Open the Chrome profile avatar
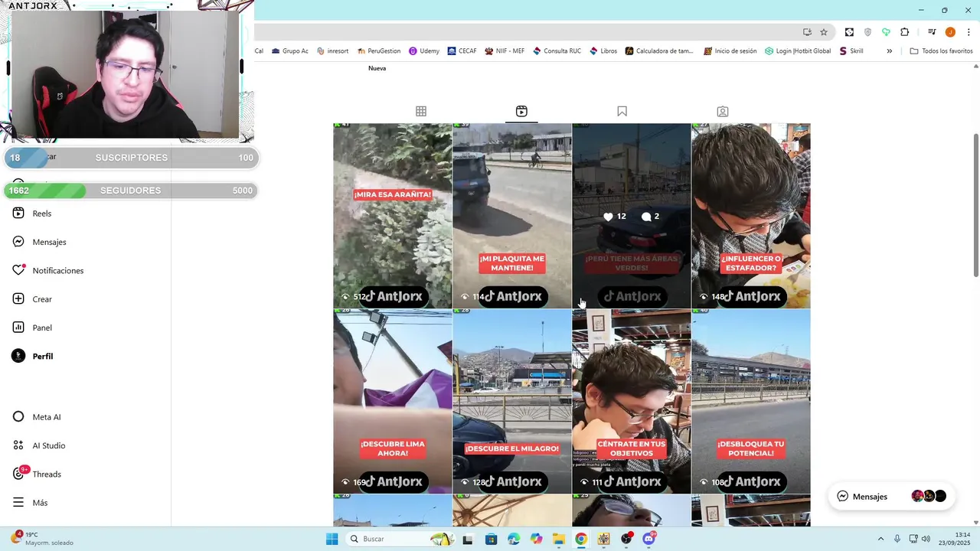The image size is (980, 551). [950, 32]
